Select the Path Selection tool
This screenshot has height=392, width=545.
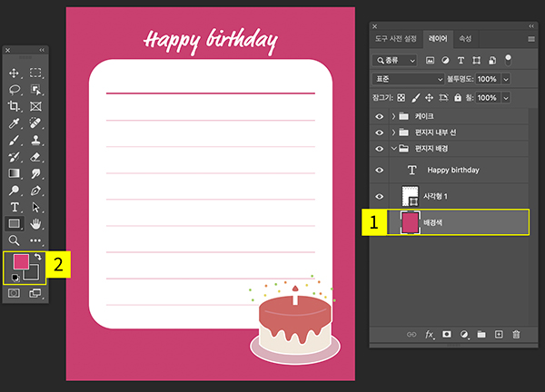tap(35, 207)
